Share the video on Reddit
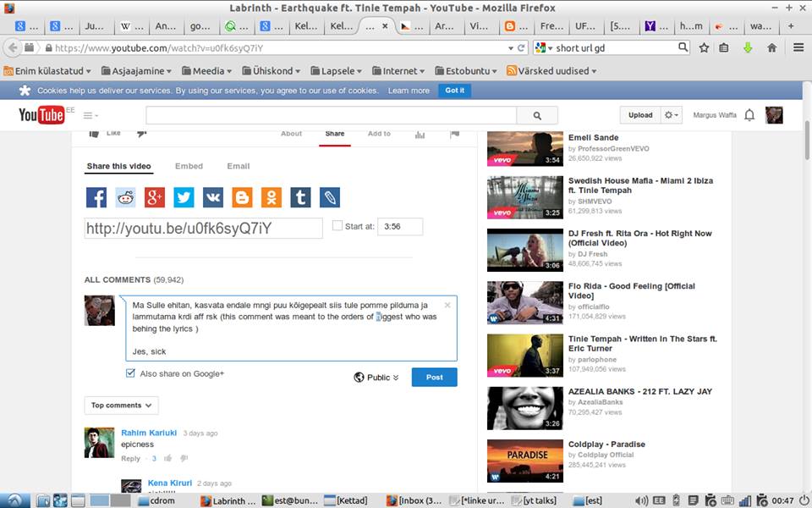 coord(125,197)
